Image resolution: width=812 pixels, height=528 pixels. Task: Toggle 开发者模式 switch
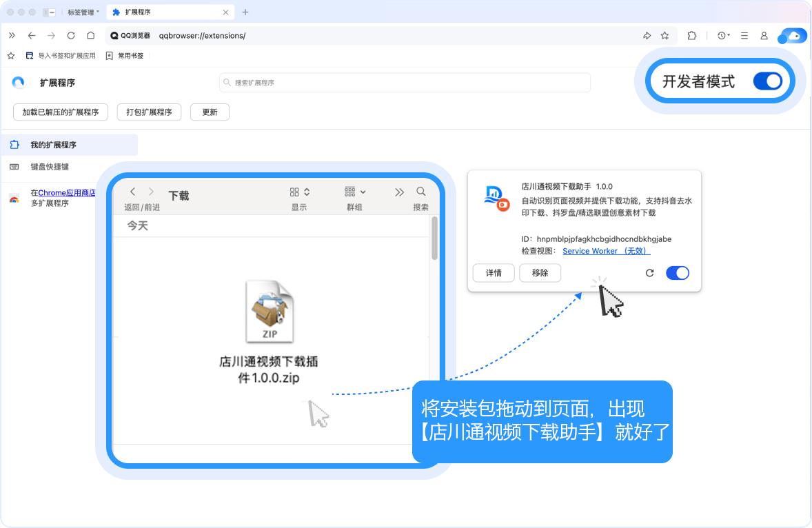point(767,81)
